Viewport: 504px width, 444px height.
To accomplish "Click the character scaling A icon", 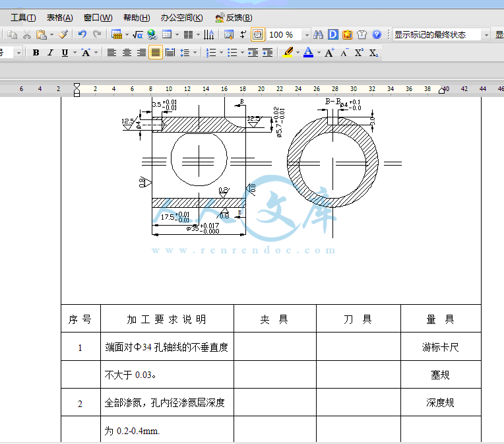I will [x=86, y=52].
